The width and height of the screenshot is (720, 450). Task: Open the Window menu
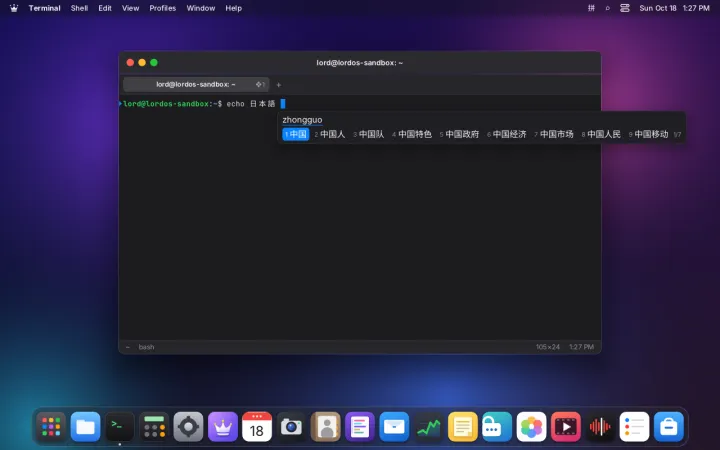201,8
